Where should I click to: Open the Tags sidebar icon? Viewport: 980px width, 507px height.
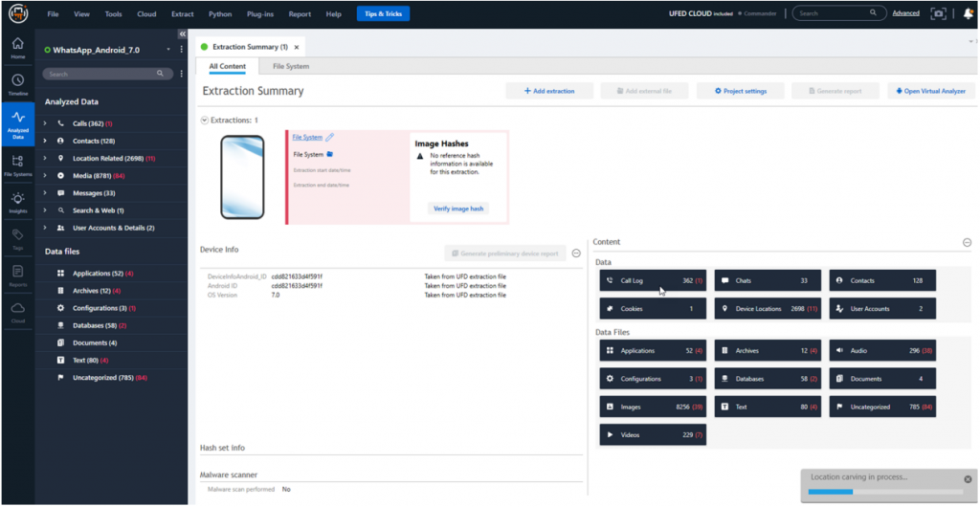pyautogui.click(x=17, y=238)
